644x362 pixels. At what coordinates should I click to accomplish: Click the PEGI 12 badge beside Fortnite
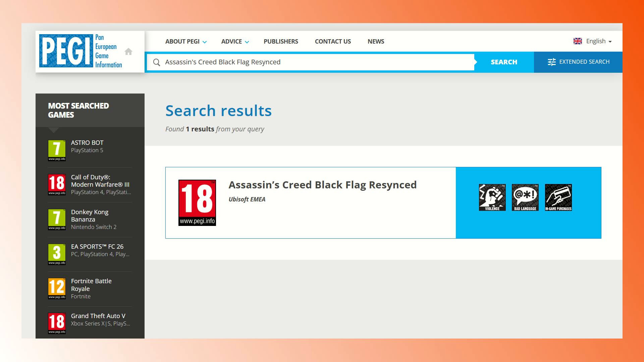pos(57,289)
